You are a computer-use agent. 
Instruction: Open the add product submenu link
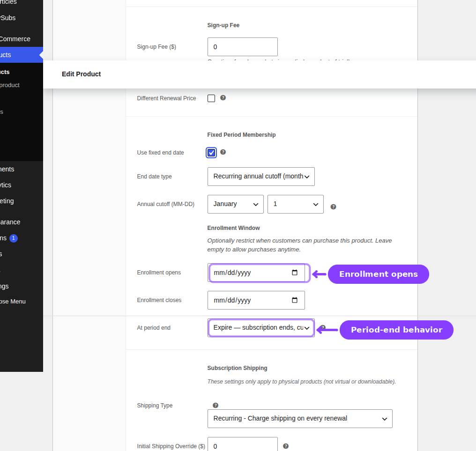pyautogui.click(x=10, y=85)
